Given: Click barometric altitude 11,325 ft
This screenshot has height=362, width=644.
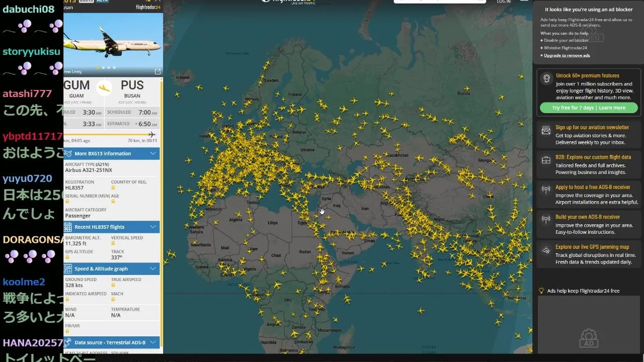Looking at the screenshot, I should [76, 243].
